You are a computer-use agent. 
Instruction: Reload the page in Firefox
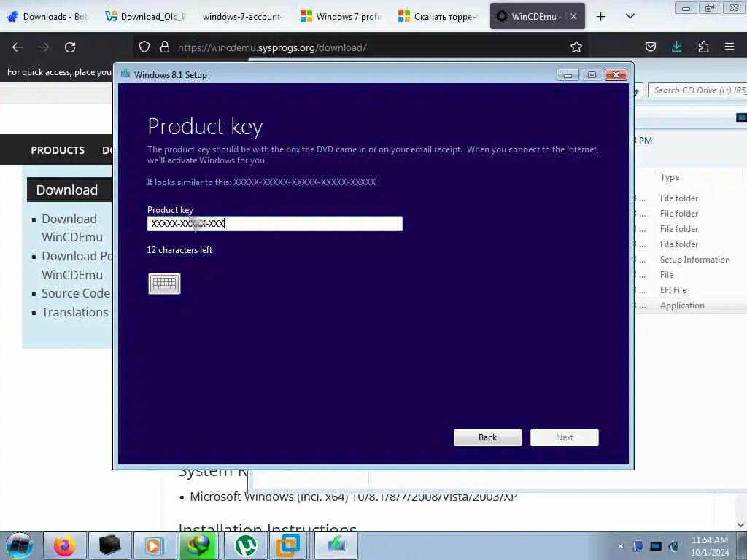tap(70, 47)
